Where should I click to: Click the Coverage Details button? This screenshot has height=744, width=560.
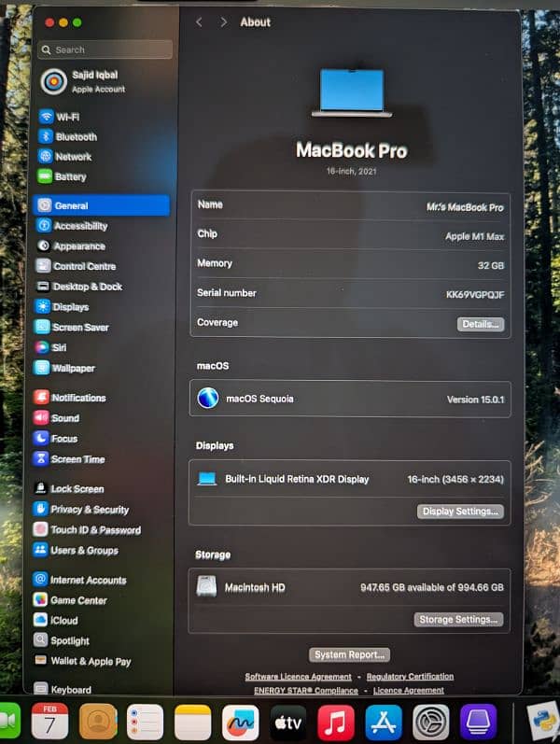tap(481, 324)
